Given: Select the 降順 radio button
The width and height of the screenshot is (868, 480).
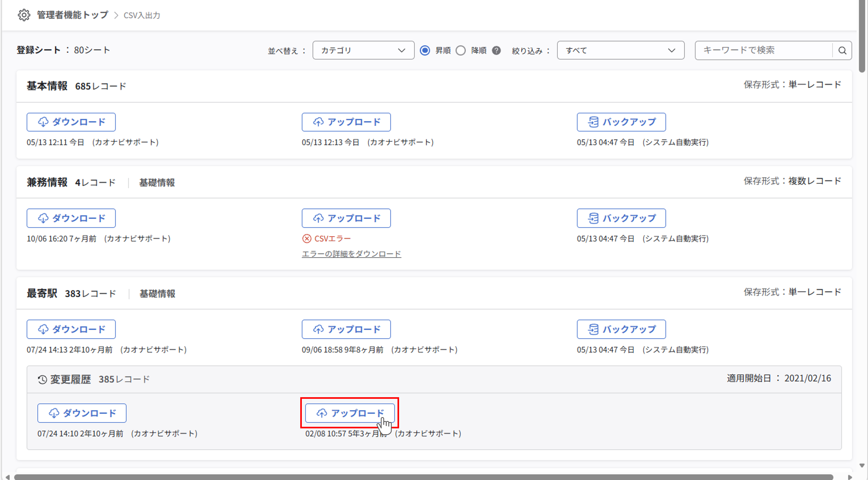Looking at the screenshot, I should 461,50.
